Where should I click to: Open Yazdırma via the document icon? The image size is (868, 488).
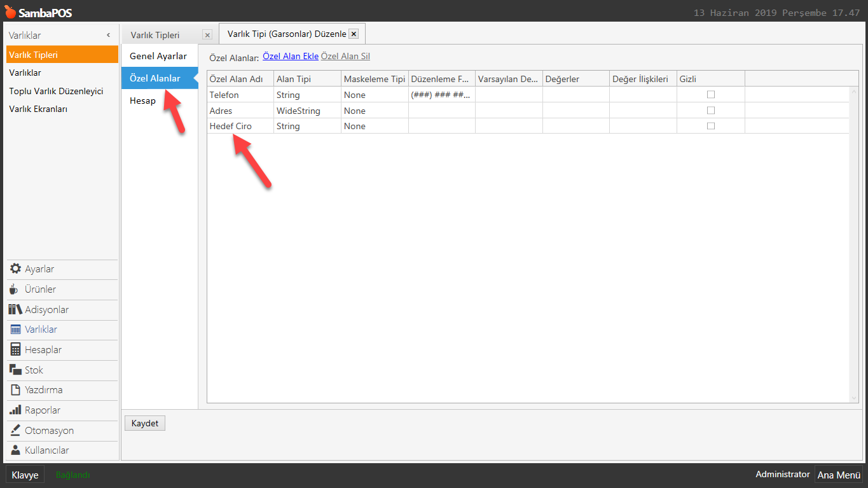tap(15, 390)
